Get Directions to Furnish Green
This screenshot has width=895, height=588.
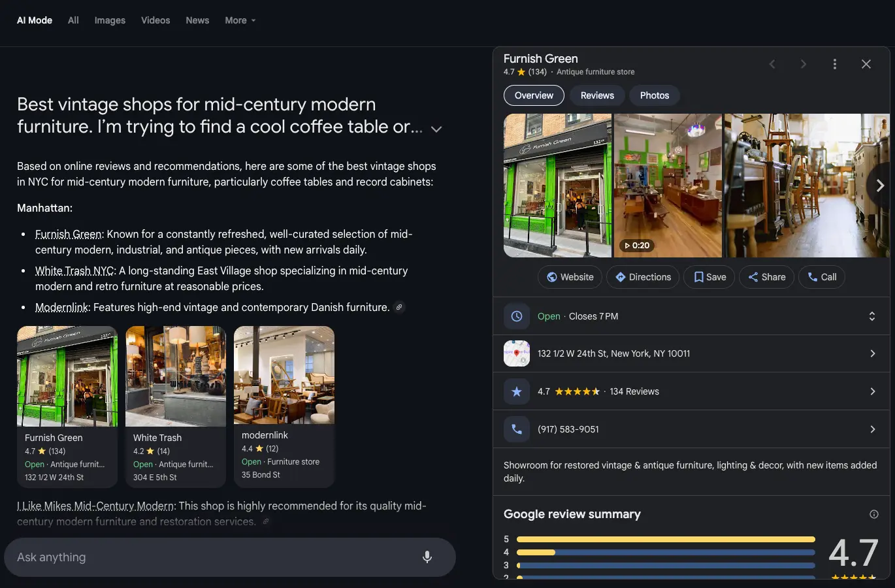click(643, 277)
